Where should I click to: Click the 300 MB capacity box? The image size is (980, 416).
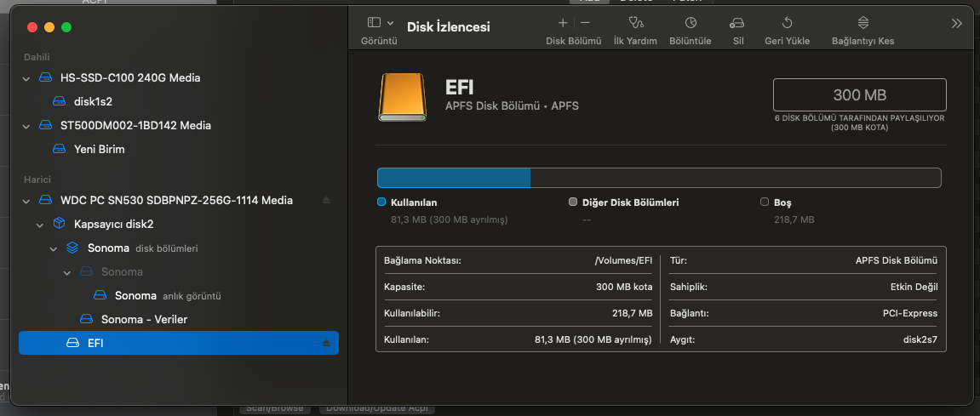(x=859, y=94)
